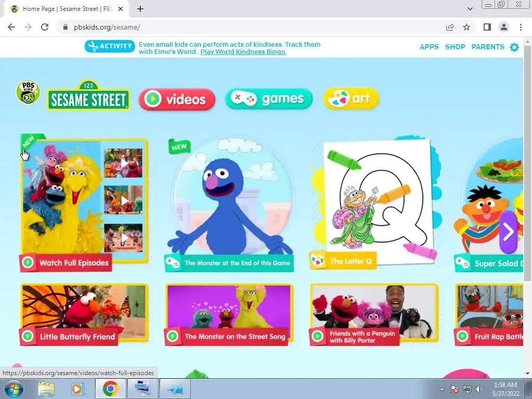Click the NEW badge on Grover game
Viewport: 532px width, 399px height.
(179, 147)
